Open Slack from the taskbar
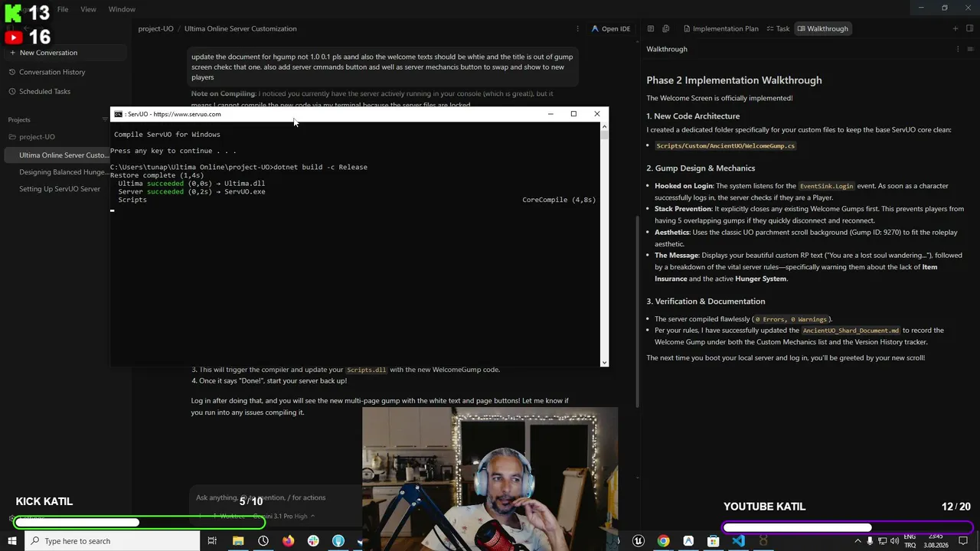This screenshot has height=551, width=980. pos(313,541)
